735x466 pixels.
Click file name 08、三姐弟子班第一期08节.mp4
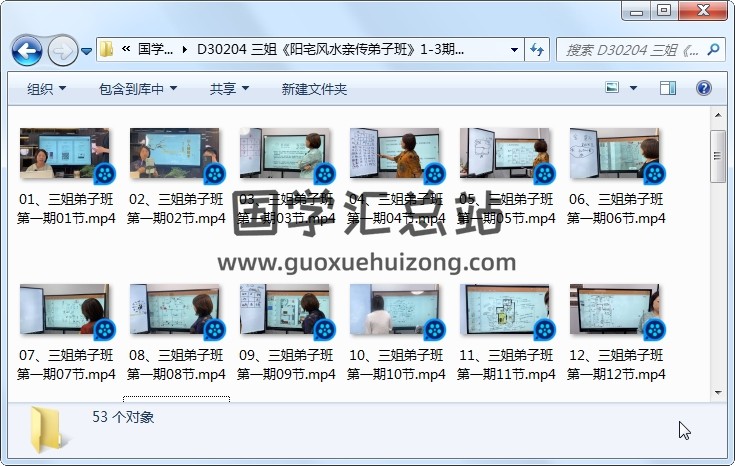coord(176,364)
